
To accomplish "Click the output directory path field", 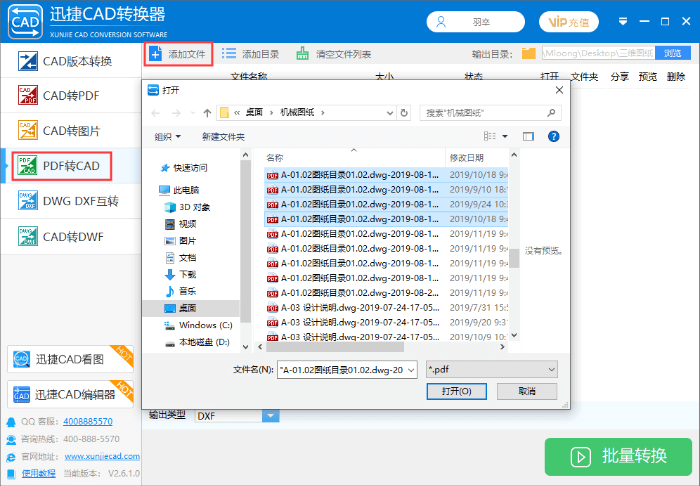I will pos(598,54).
